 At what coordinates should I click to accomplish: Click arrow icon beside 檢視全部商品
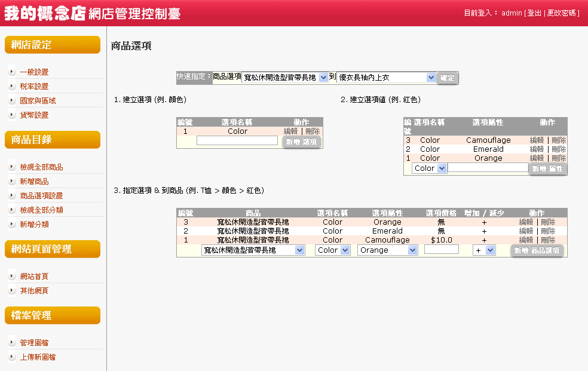(12, 167)
